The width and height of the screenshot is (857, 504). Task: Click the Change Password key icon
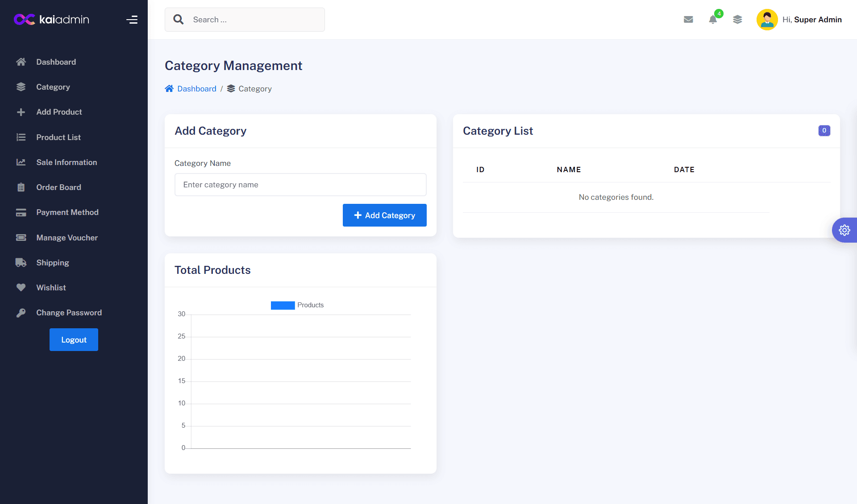21,313
